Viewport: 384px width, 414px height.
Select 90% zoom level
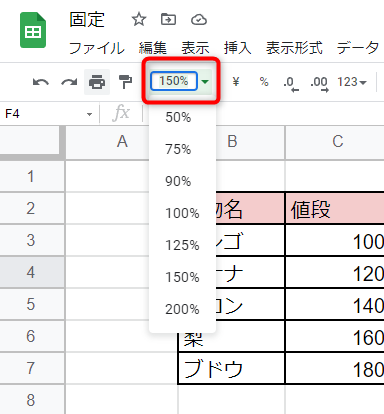[182, 181]
